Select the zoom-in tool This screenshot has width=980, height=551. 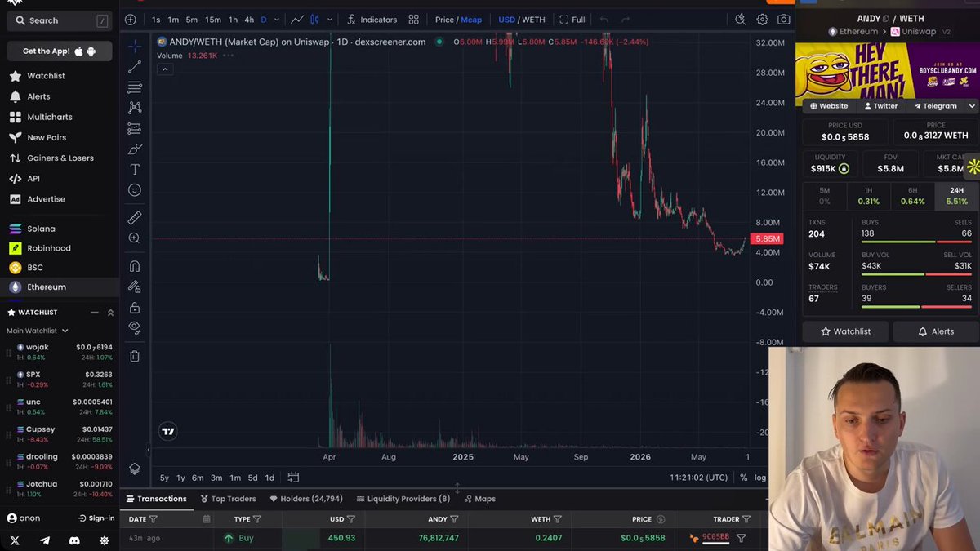(x=135, y=238)
